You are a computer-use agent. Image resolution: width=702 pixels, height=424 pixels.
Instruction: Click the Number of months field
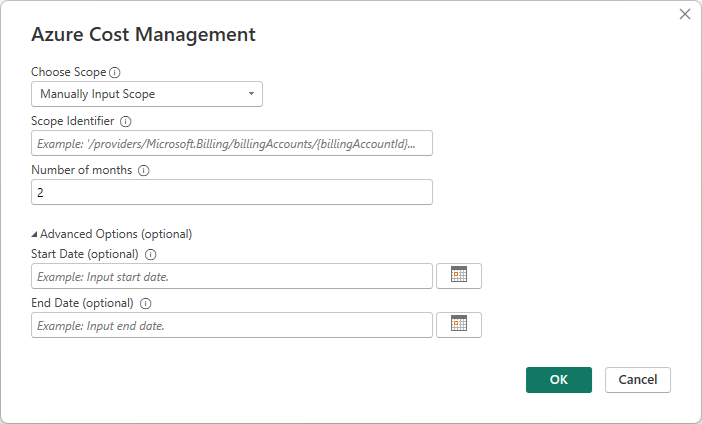(x=232, y=192)
